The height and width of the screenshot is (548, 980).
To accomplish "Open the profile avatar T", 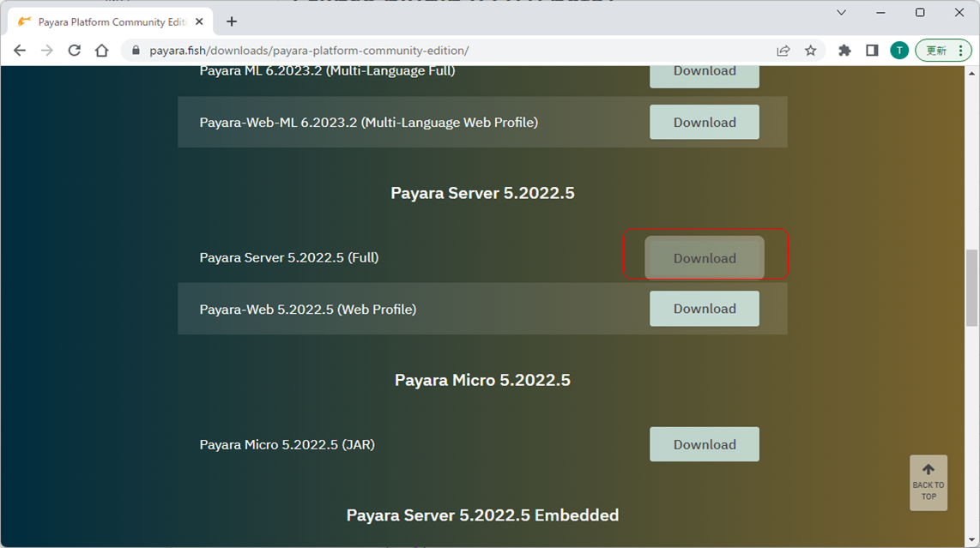I will (899, 51).
